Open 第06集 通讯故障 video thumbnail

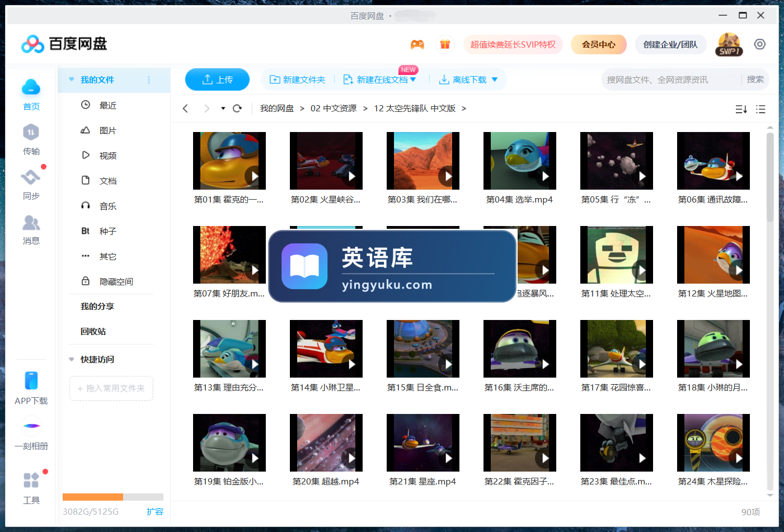pyautogui.click(x=713, y=161)
